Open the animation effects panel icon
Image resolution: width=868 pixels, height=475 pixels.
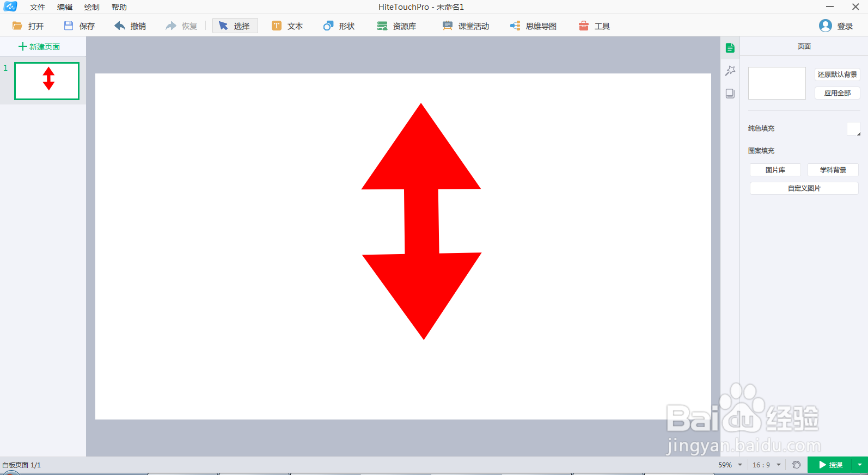[730, 71]
